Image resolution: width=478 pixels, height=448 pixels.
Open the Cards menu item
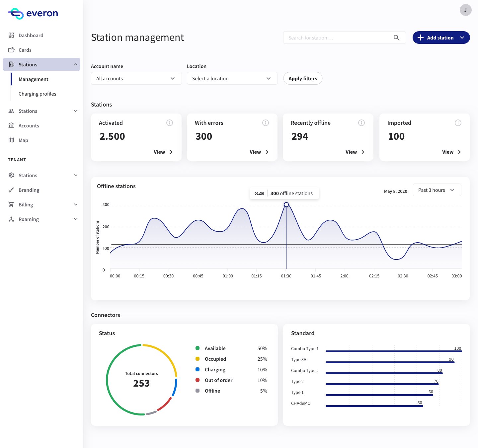tap(25, 50)
